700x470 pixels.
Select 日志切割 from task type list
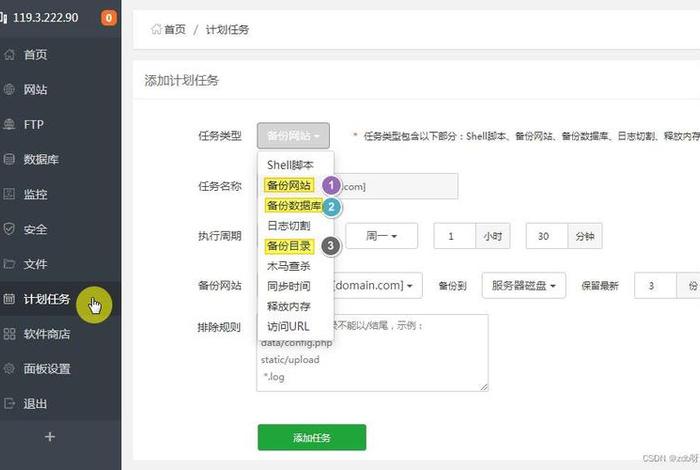click(x=289, y=225)
